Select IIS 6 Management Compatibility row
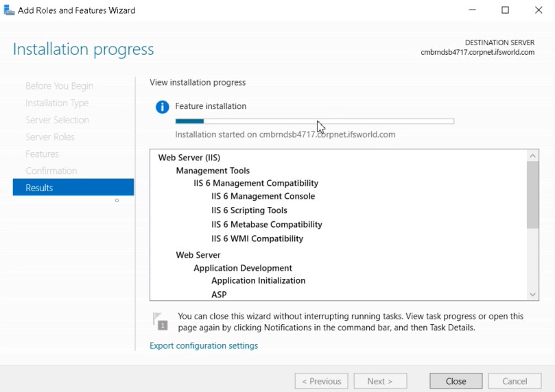The height and width of the screenshot is (392, 555). coord(256,183)
